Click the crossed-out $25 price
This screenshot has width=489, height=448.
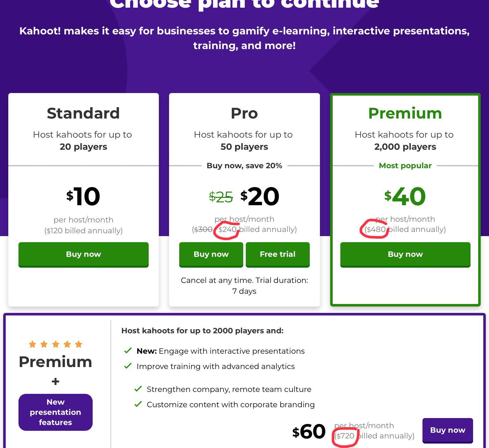221,197
